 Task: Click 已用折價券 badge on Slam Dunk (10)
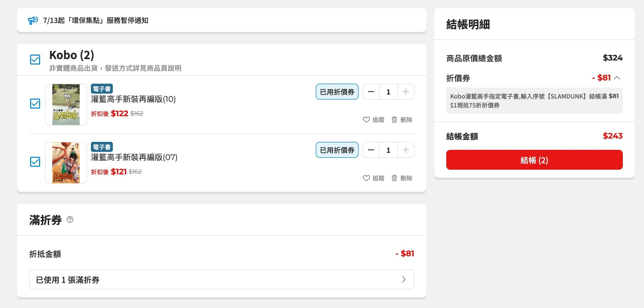[337, 92]
